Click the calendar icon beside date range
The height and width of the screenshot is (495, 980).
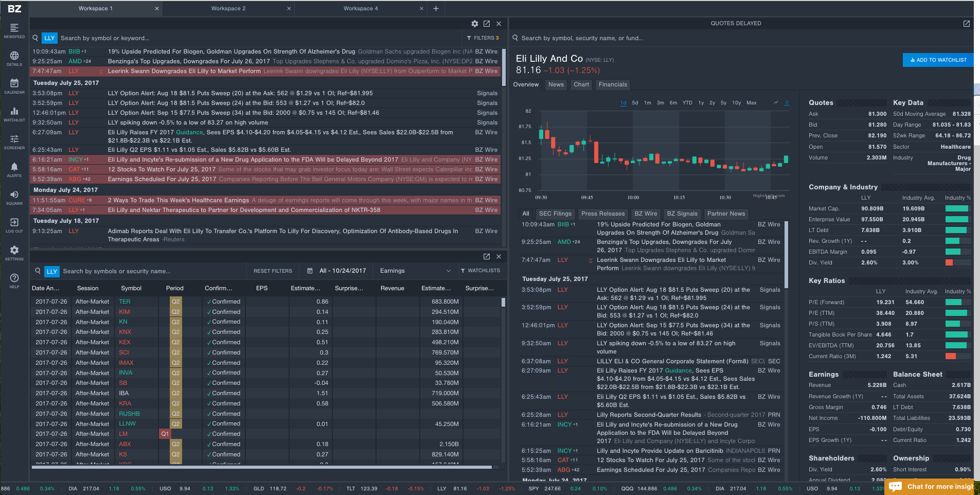[310, 271]
